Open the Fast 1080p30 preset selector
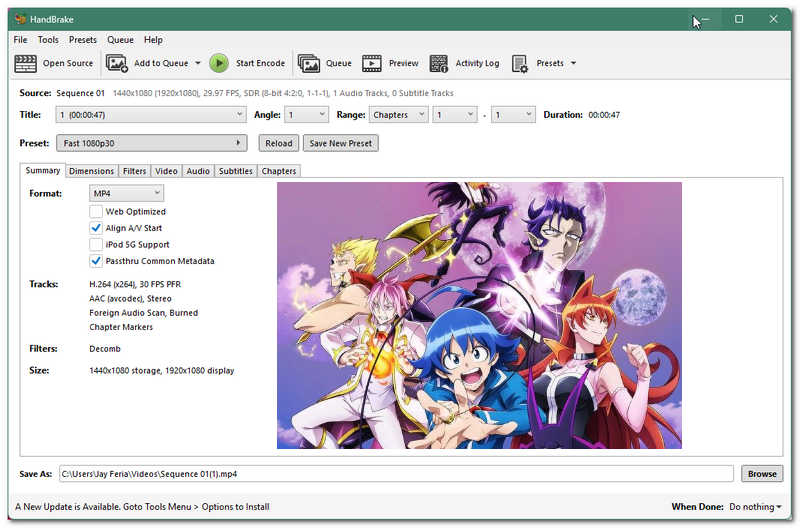The height and width of the screenshot is (528, 800). (152, 143)
